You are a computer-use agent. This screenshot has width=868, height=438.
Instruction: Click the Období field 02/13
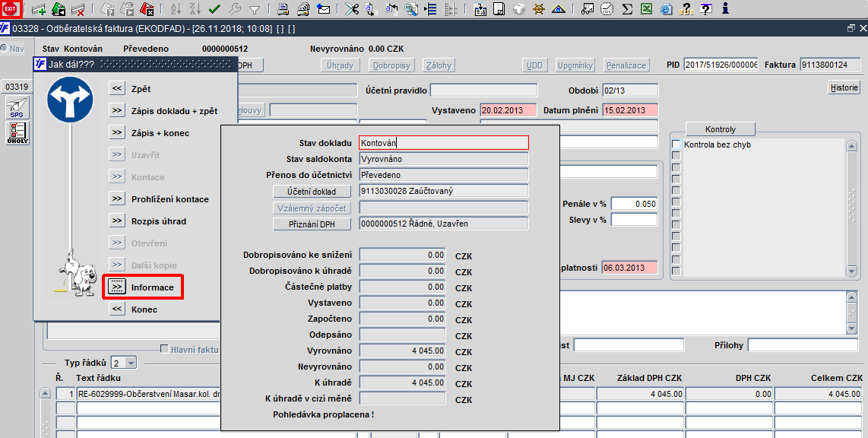click(x=631, y=90)
